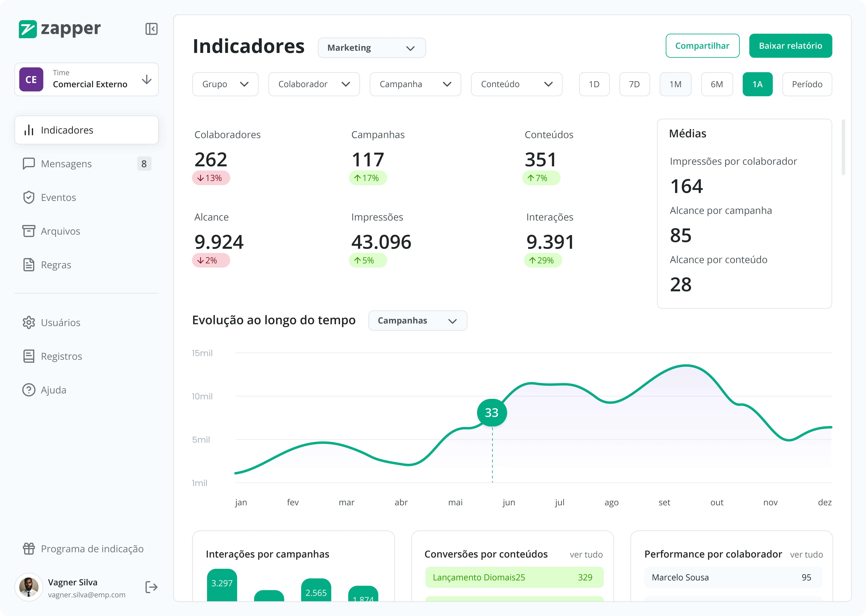Open Indicadores in the sidebar

coord(86,130)
